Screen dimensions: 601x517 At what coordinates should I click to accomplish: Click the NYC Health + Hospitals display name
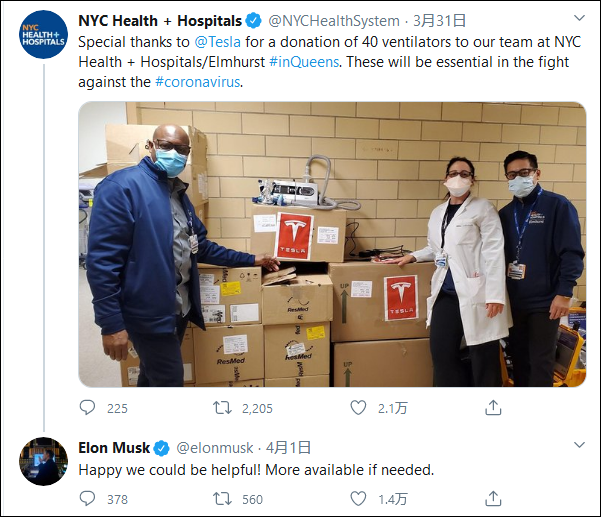point(160,21)
